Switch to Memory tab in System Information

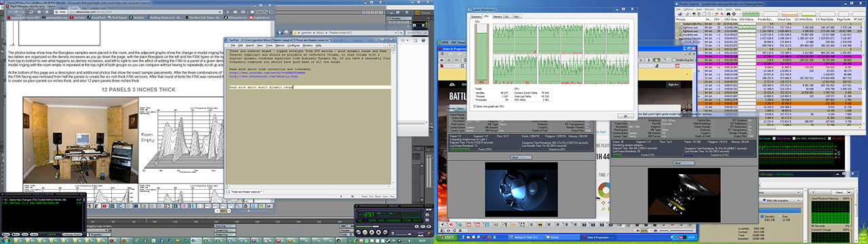pos(498,16)
